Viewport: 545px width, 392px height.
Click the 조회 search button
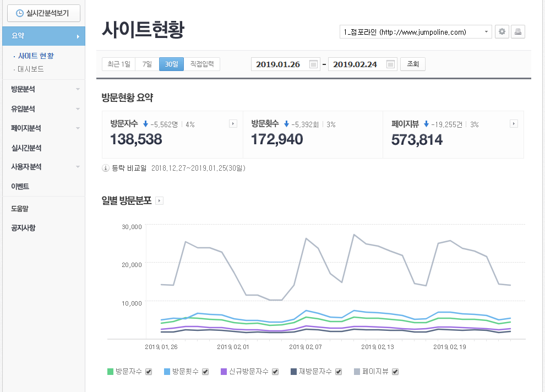tap(412, 64)
